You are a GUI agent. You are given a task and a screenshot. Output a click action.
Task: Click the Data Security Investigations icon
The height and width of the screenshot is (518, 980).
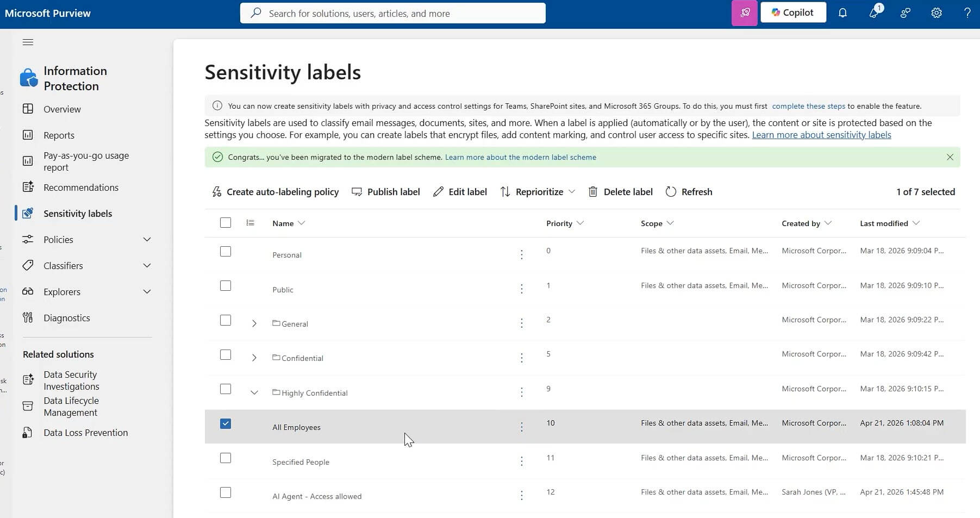[28, 380]
